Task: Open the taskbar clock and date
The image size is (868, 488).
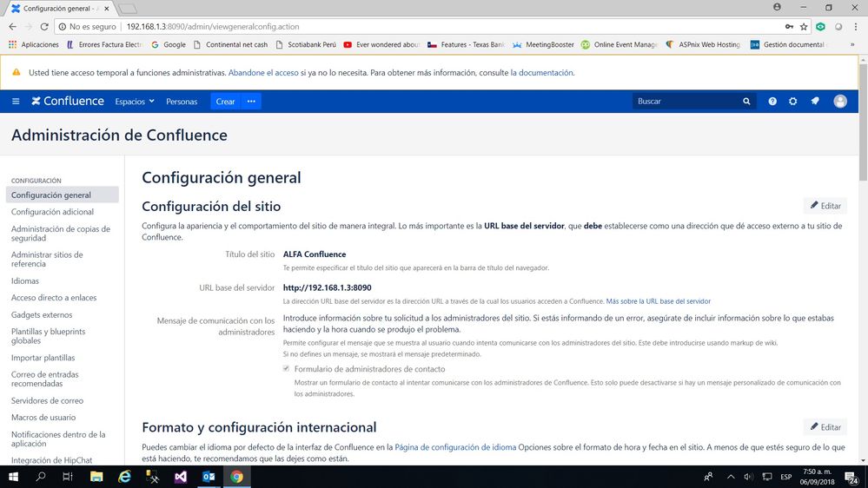Action: coord(817,477)
